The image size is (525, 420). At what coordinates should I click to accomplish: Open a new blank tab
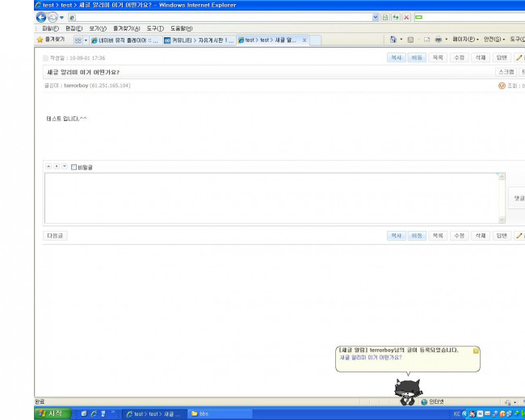315,40
